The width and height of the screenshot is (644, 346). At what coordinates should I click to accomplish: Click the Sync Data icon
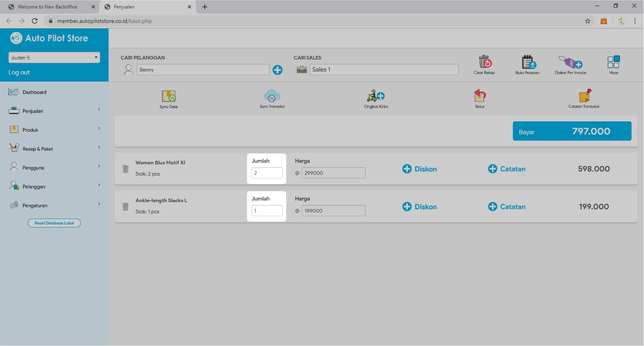tap(169, 96)
